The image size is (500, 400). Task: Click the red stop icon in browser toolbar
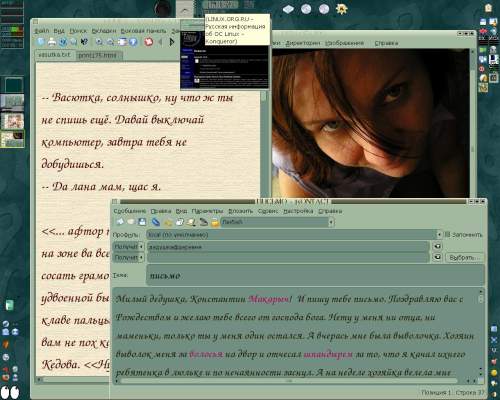point(148,42)
